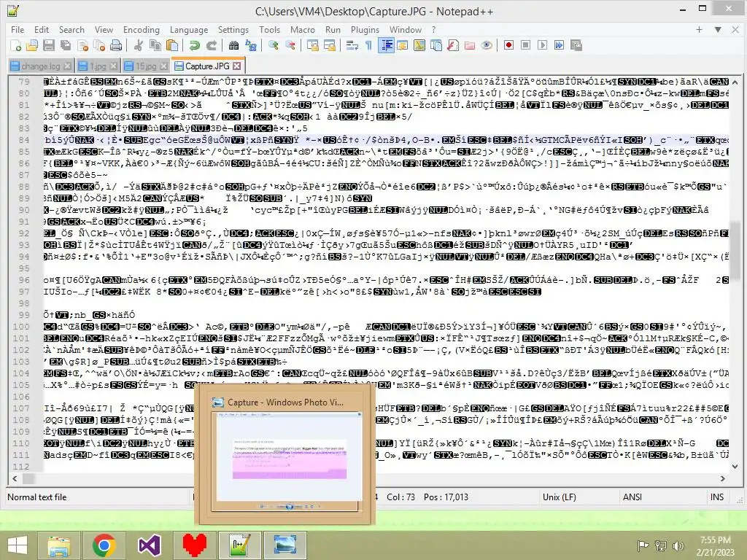
Task: Switch to the 15.jpg tab
Action: tap(145, 66)
